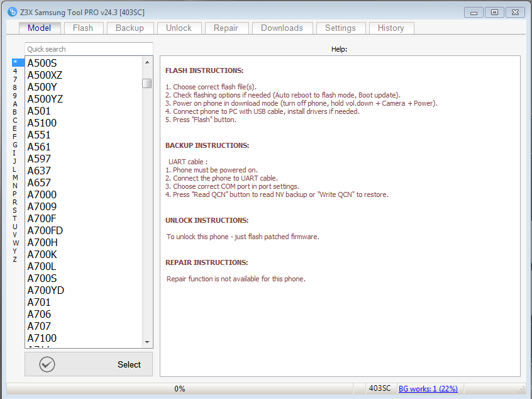Jump to letter M in the alphabet index
The width and height of the screenshot is (532, 399).
(14, 176)
